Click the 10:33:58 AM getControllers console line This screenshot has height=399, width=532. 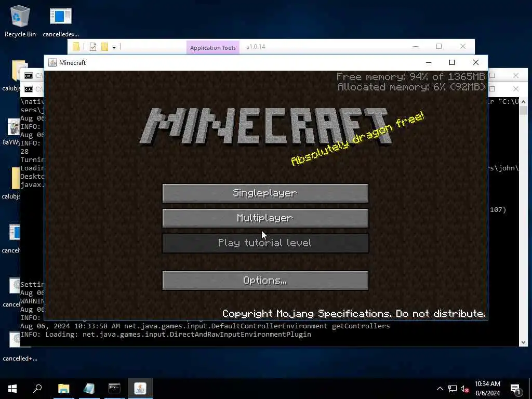pyautogui.click(x=205, y=326)
